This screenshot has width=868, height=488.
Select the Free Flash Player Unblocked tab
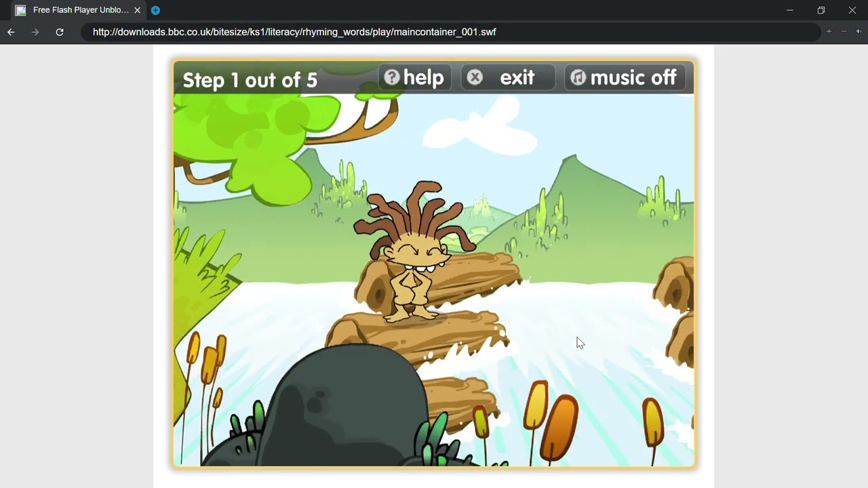click(x=77, y=10)
